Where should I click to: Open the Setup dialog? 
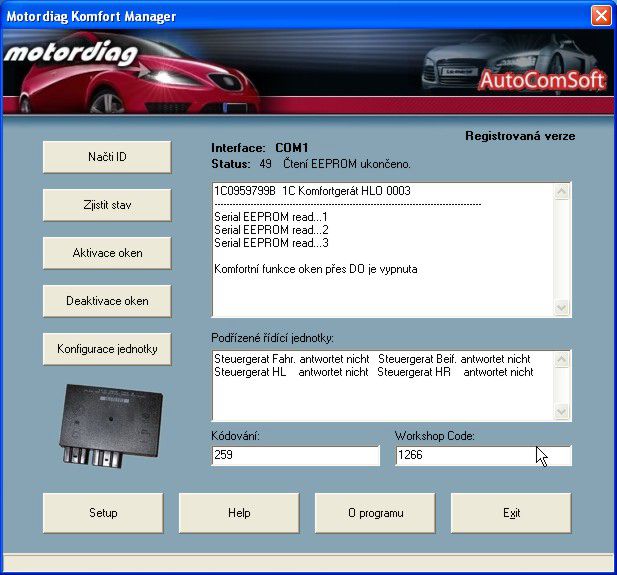pyautogui.click(x=103, y=513)
